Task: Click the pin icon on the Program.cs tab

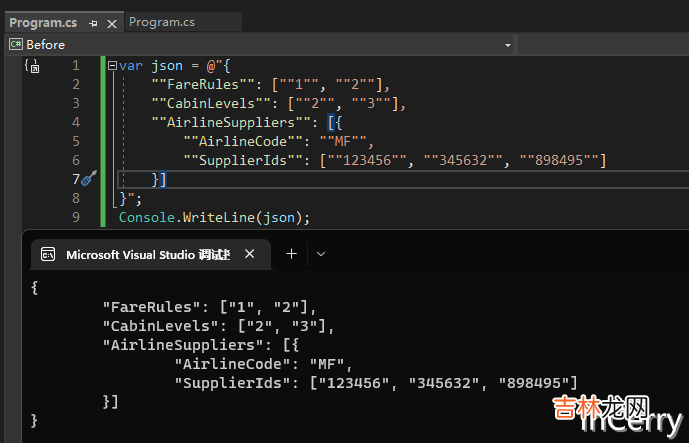Action: [x=93, y=22]
